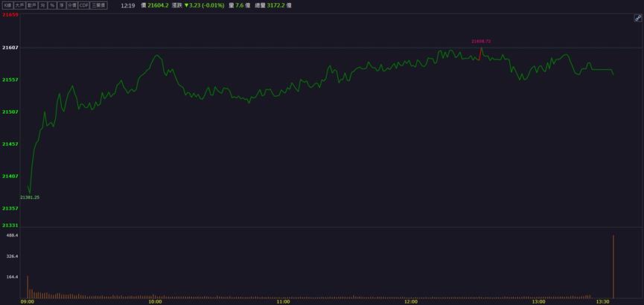644x305 pixels.
Task: Click the 13:00 time axis label
Action: tap(539, 302)
